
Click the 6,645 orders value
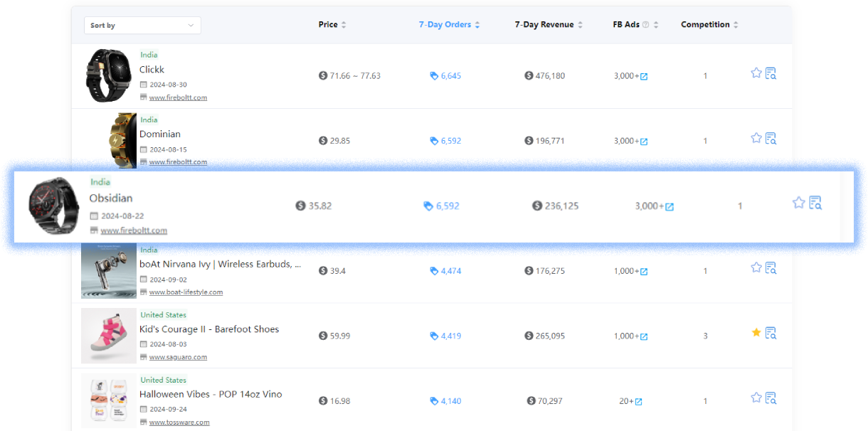click(451, 76)
